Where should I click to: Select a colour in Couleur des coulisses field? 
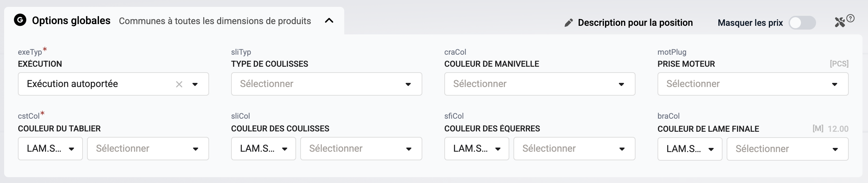point(361,149)
